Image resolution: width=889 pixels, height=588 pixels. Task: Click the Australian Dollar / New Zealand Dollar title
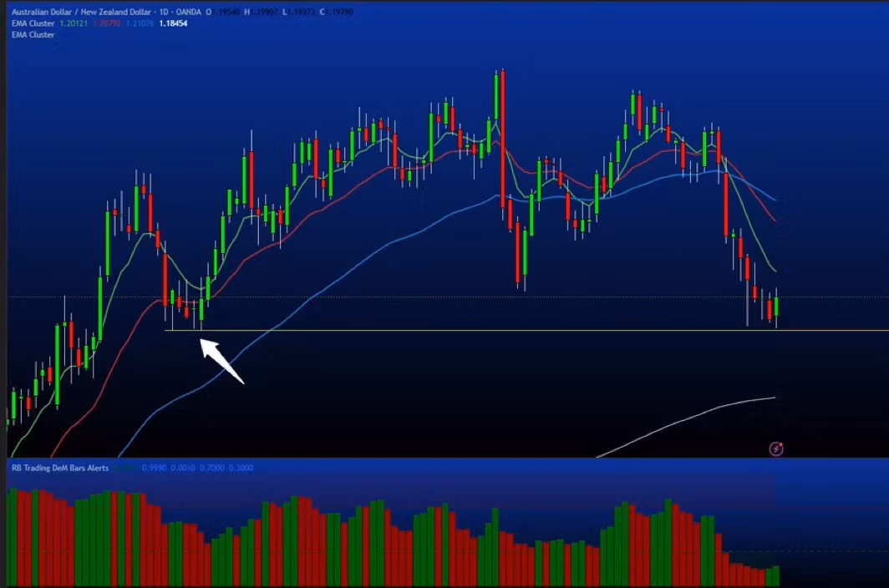82,12
